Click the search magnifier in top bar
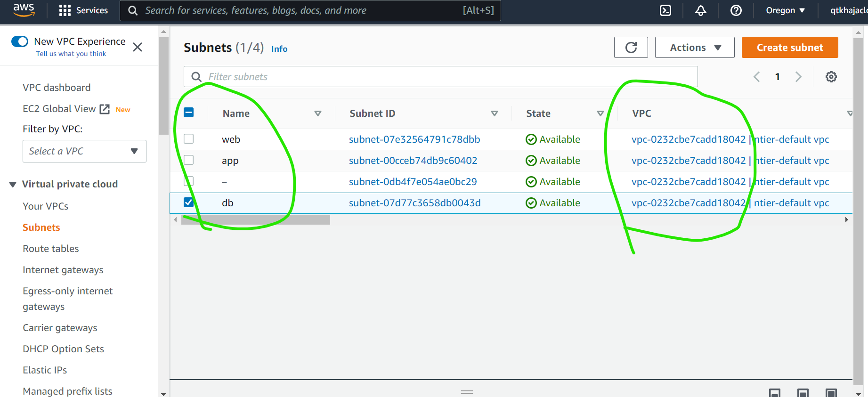The image size is (868, 397). pos(133,10)
